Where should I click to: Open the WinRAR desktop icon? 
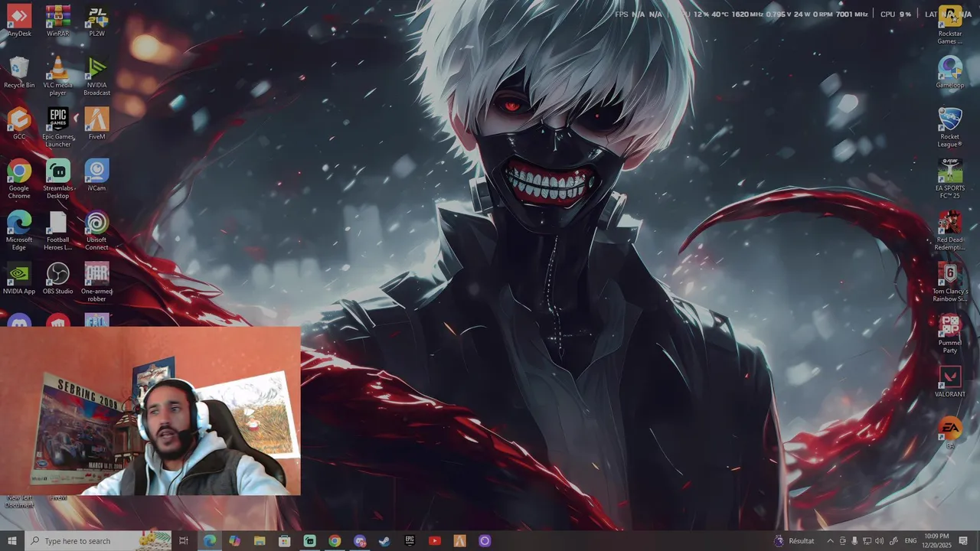[58, 21]
